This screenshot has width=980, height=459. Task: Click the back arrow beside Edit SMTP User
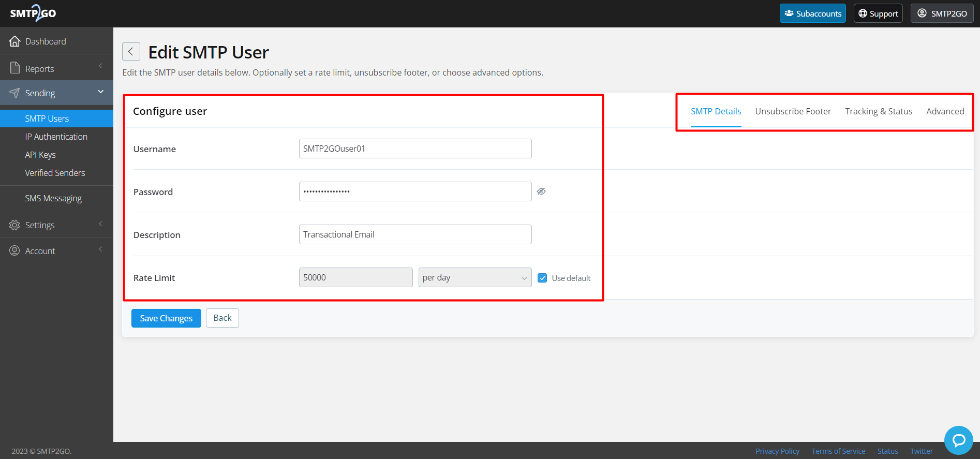[x=131, y=52]
